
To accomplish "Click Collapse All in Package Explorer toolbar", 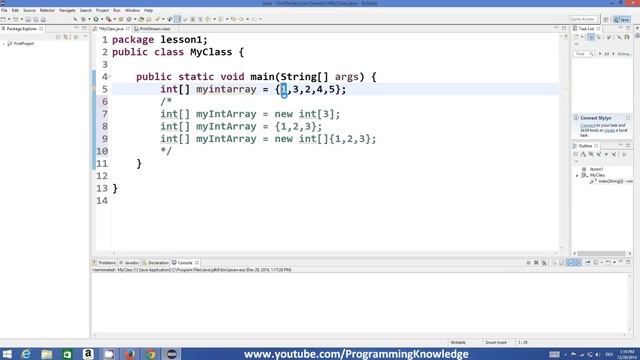I will 58,37.
